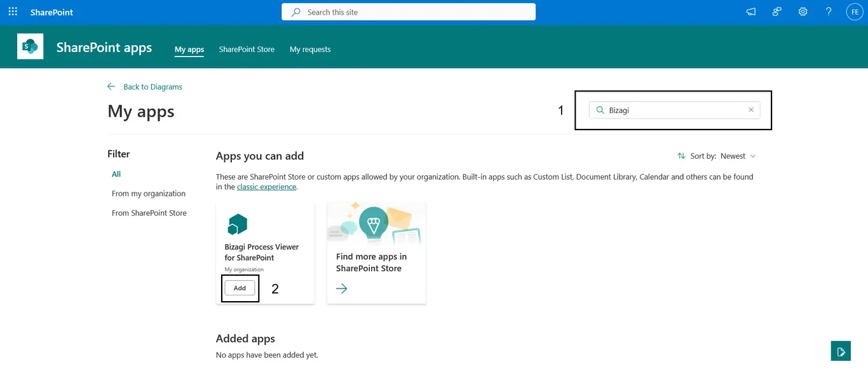Click the No apps have been added yet text
The height and width of the screenshot is (378, 868).
pos(267,355)
